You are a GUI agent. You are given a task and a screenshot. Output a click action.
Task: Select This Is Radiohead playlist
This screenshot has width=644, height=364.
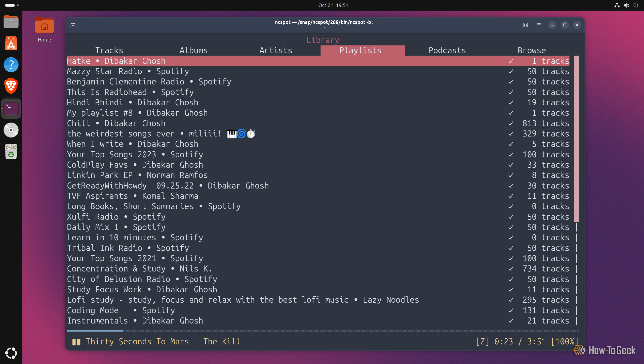tap(318, 92)
